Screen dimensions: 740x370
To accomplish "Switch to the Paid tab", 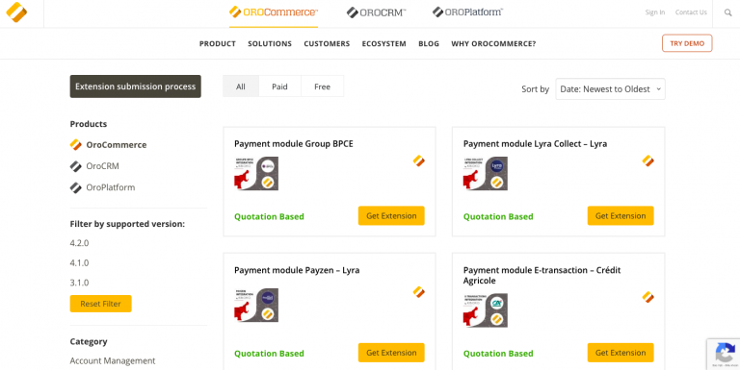I will [279, 86].
